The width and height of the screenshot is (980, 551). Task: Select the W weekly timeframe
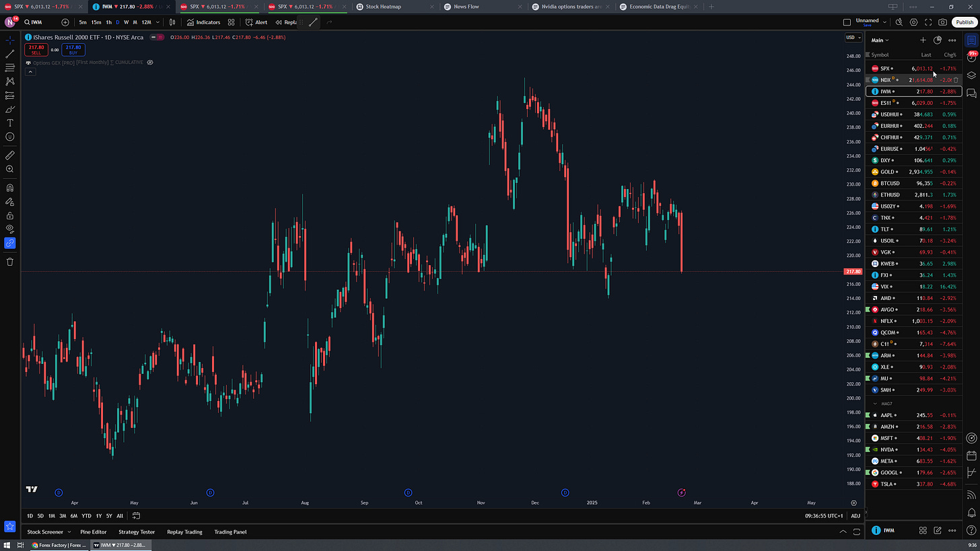127,22
